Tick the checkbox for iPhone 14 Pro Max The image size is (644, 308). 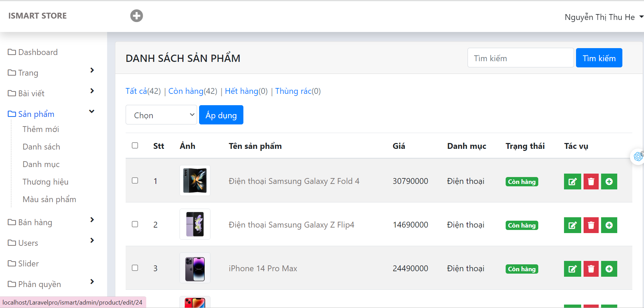click(135, 268)
